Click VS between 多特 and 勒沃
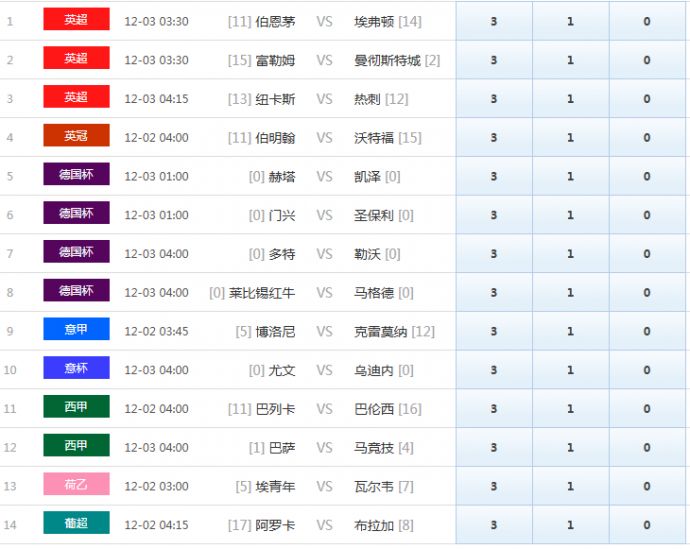This screenshot has height=549, width=690. [x=324, y=254]
